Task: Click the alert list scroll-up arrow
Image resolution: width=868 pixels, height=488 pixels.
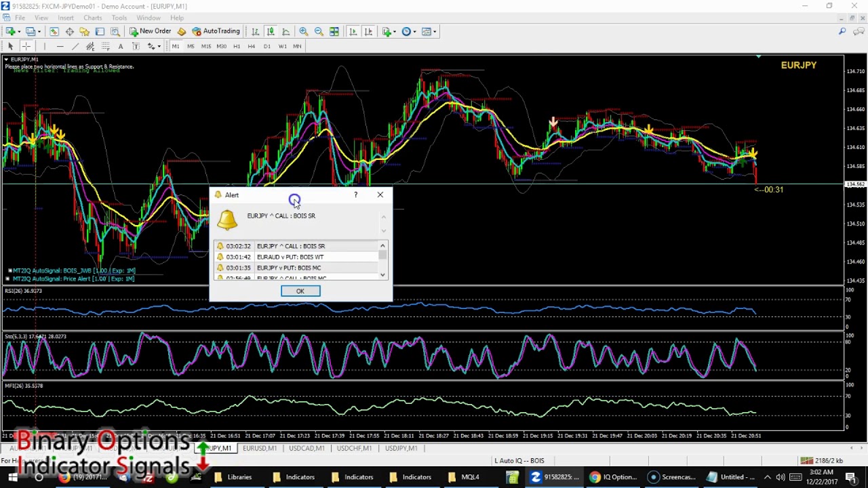Action: click(x=383, y=246)
